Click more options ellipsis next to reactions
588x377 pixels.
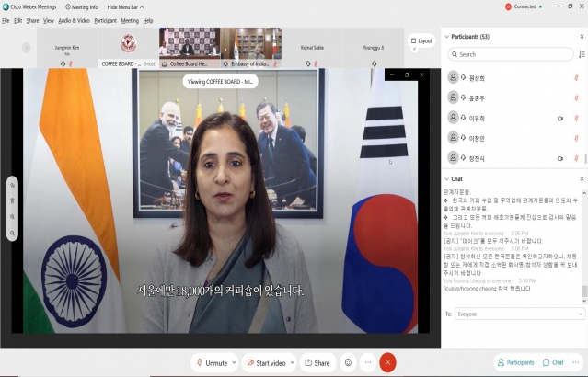[368, 363]
